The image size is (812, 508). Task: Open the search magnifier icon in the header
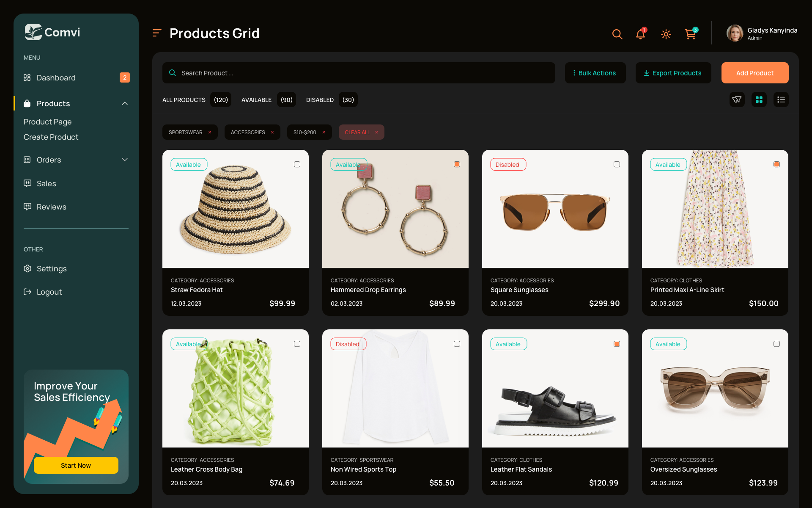click(617, 34)
